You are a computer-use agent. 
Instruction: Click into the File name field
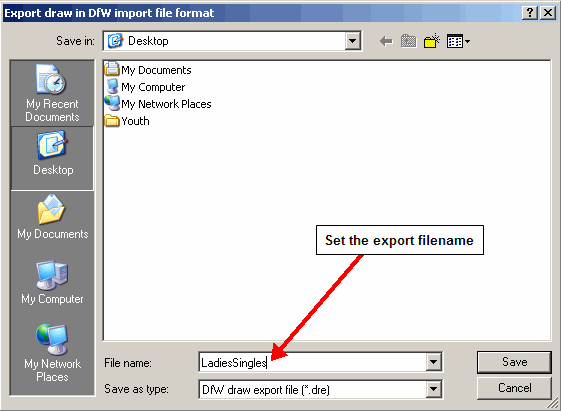[x=312, y=362]
